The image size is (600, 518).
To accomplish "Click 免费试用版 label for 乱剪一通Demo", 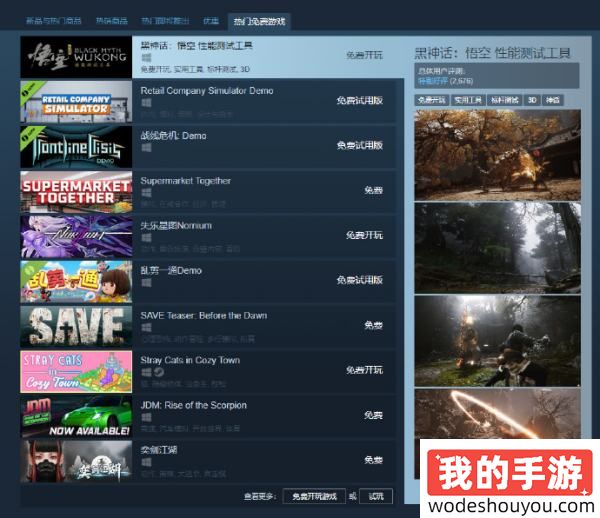I will click(360, 280).
